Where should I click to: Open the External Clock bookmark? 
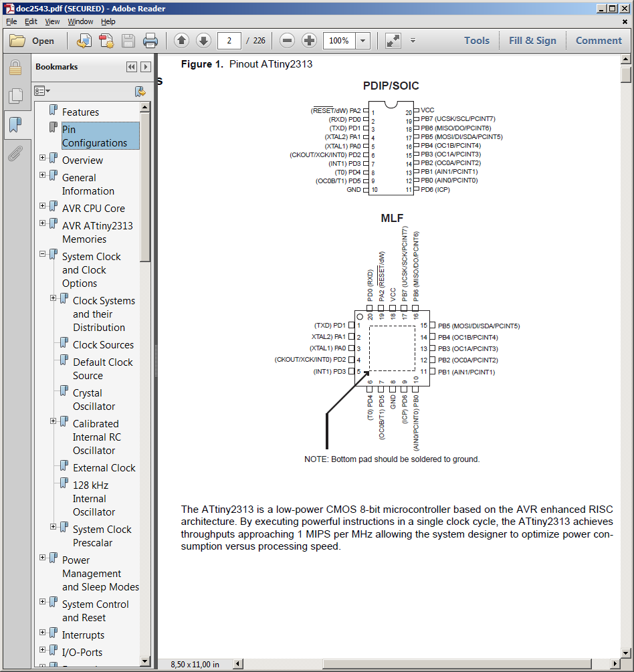(104, 468)
